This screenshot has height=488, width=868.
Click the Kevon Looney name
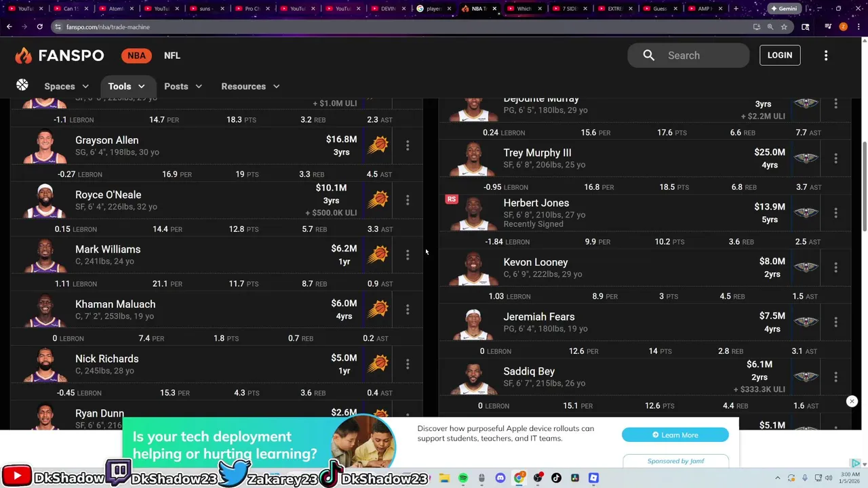point(536,262)
